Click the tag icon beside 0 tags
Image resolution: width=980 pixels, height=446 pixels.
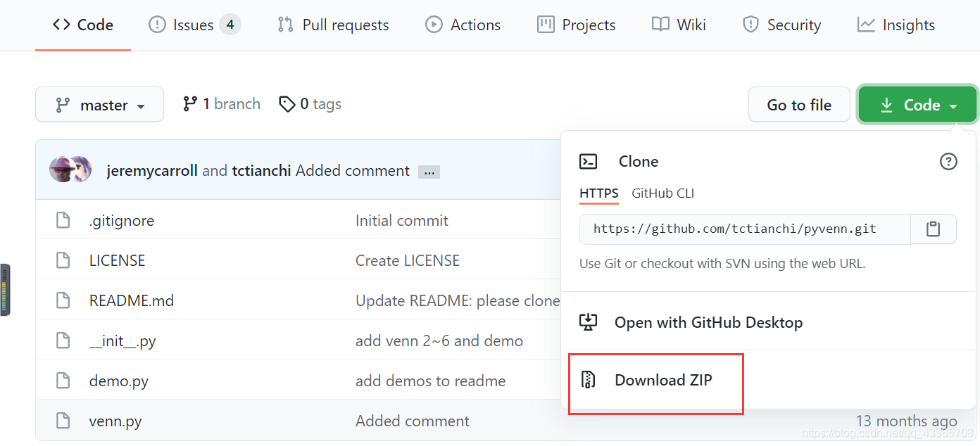pos(287,104)
